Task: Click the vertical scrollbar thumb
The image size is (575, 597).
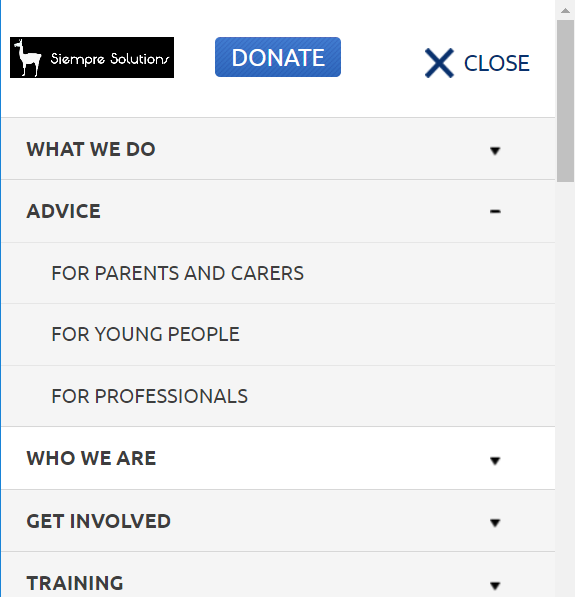Action: 565,101
